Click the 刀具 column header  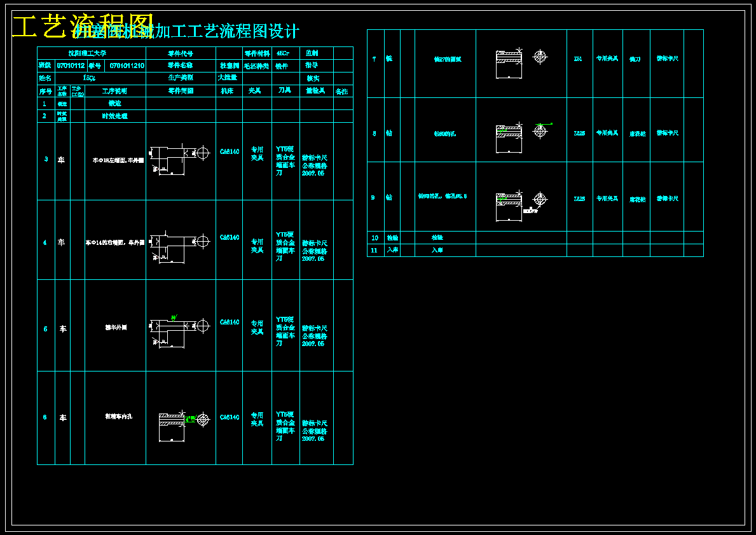(x=284, y=90)
